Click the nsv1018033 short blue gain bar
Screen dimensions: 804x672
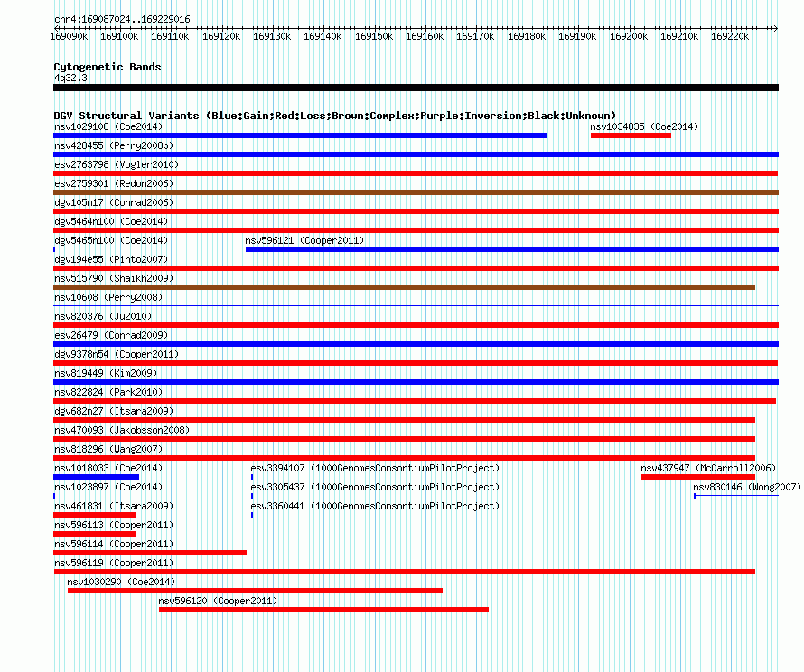point(96,477)
